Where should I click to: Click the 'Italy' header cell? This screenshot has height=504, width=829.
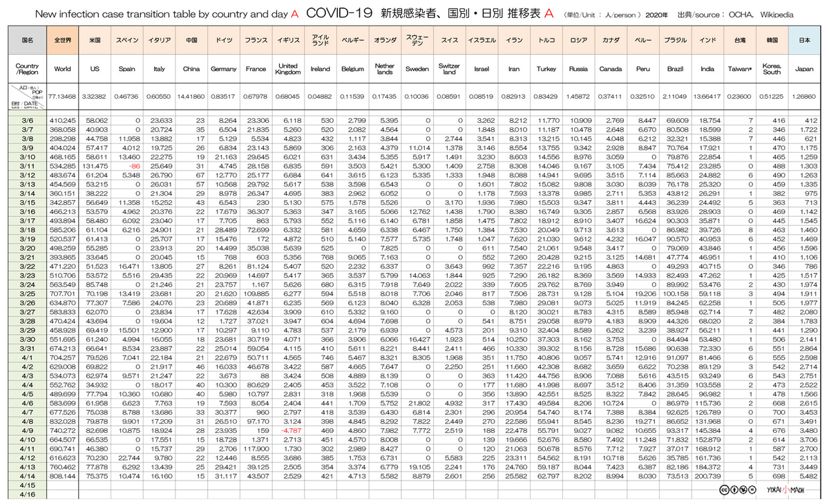click(160, 70)
